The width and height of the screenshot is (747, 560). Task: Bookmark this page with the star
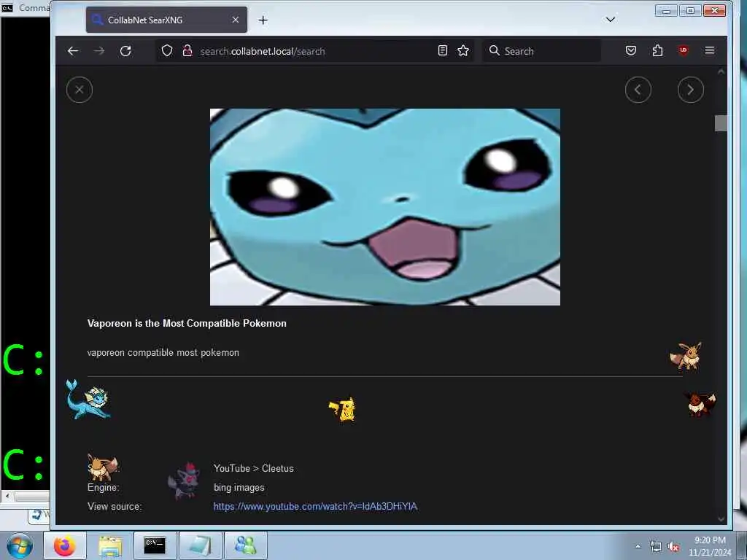pos(463,50)
